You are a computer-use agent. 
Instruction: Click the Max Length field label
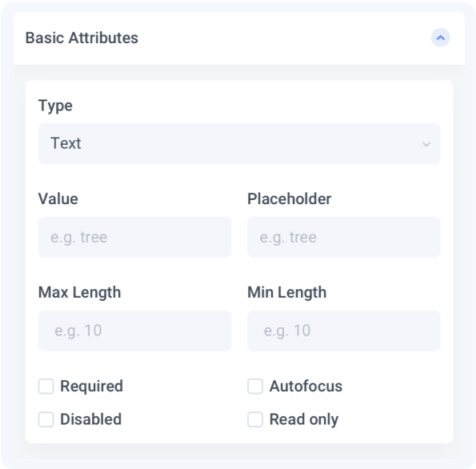click(79, 293)
